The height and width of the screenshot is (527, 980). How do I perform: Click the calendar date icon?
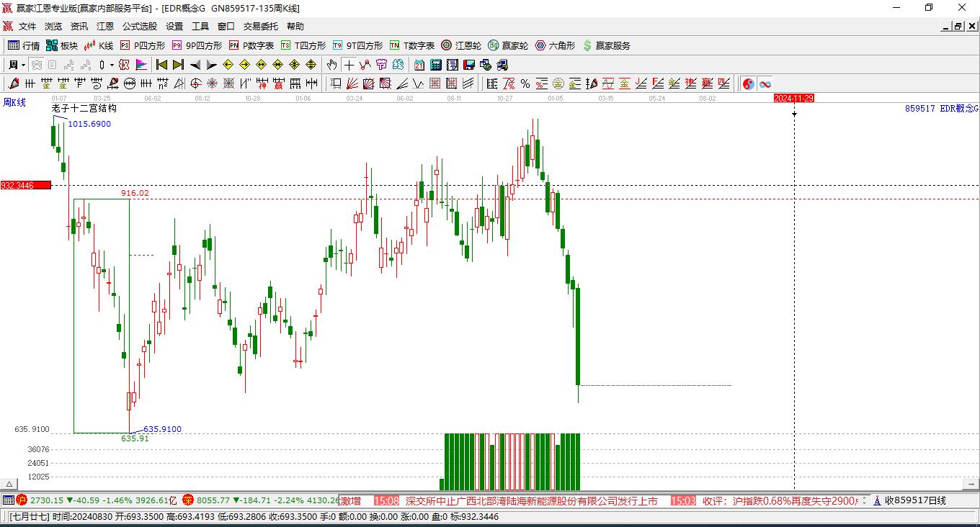coord(419,65)
